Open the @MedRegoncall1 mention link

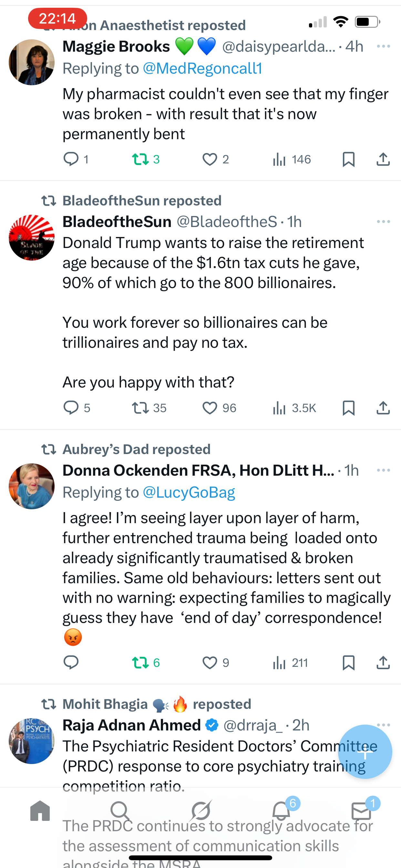(x=202, y=68)
